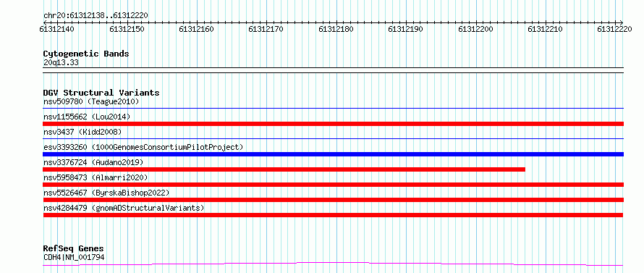
Task: Open variant esv3393260 1000GenomesConsortiumPilotProject label
Action: 143,147
